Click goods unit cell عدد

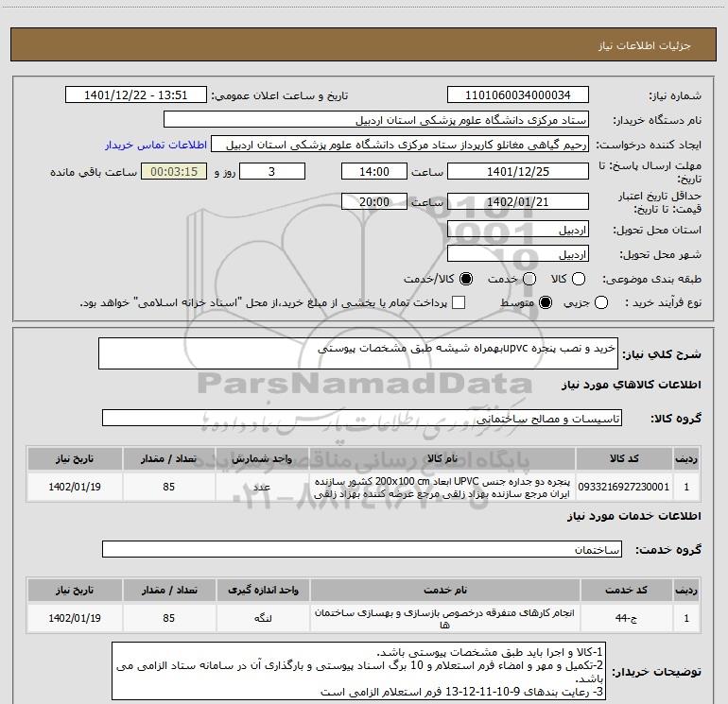[262, 487]
